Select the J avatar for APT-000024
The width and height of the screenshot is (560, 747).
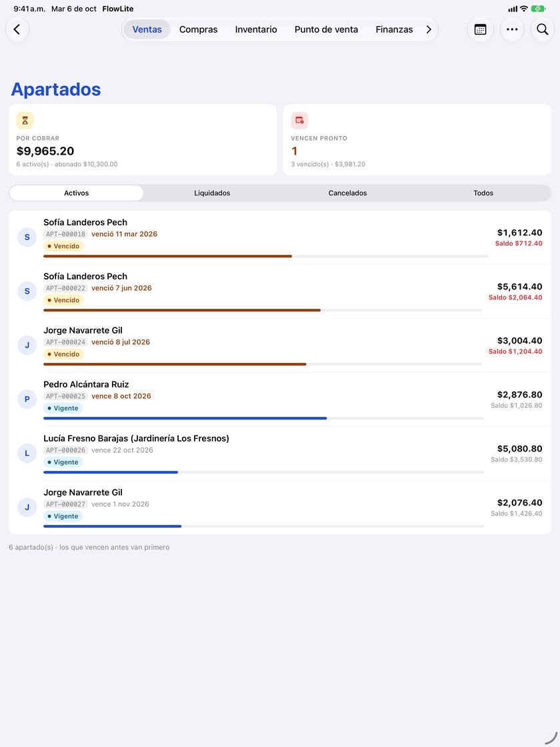point(27,345)
